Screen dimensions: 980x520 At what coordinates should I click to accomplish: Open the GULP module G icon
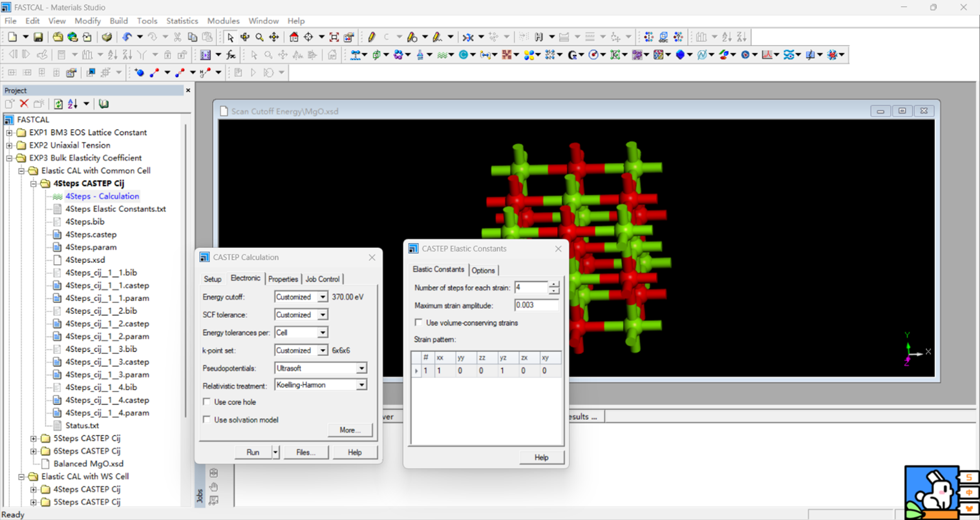[x=572, y=55]
